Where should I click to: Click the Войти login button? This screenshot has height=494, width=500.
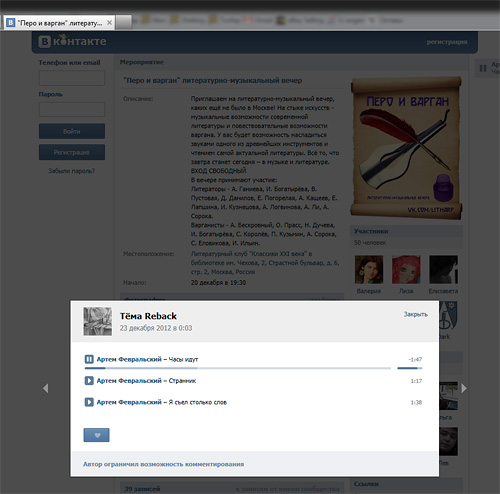[72, 131]
